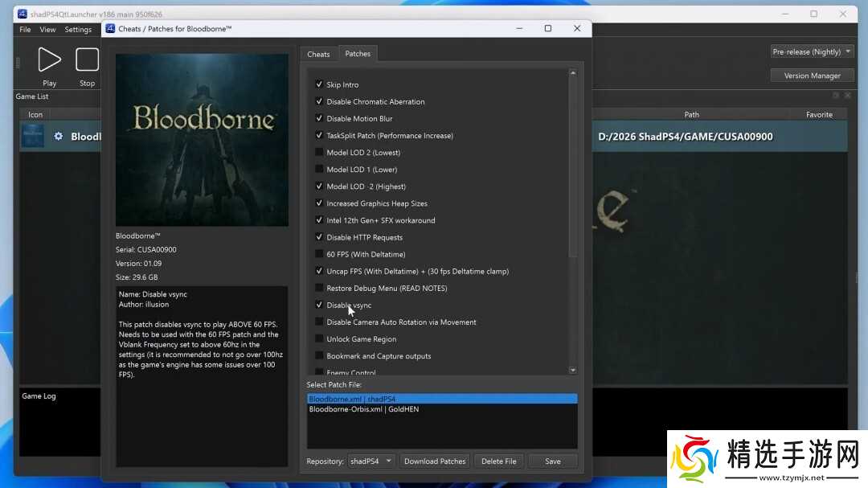
Task: Select Bloodborne-Orbis.xml GoldHEN patch file
Action: (363, 409)
